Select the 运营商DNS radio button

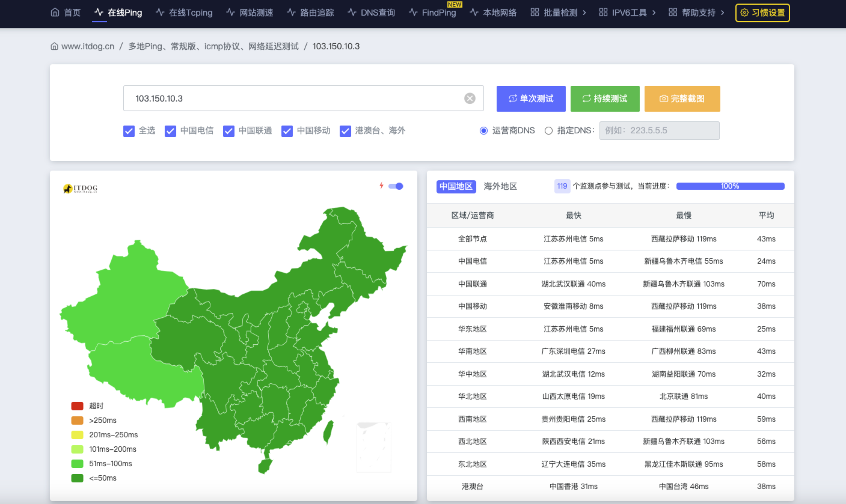click(483, 130)
